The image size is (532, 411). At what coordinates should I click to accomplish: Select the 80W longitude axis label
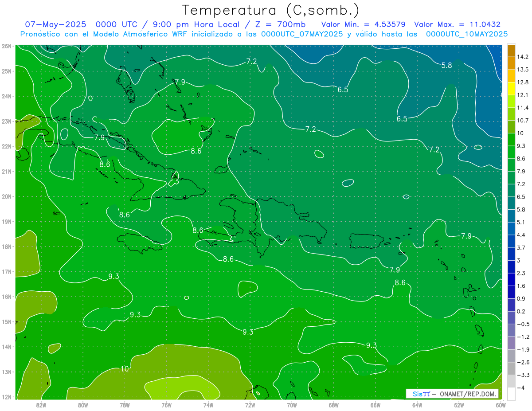tap(83, 405)
